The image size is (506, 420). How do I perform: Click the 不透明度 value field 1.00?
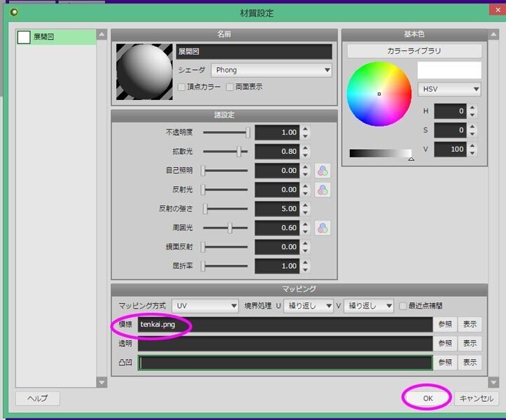(278, 132)
